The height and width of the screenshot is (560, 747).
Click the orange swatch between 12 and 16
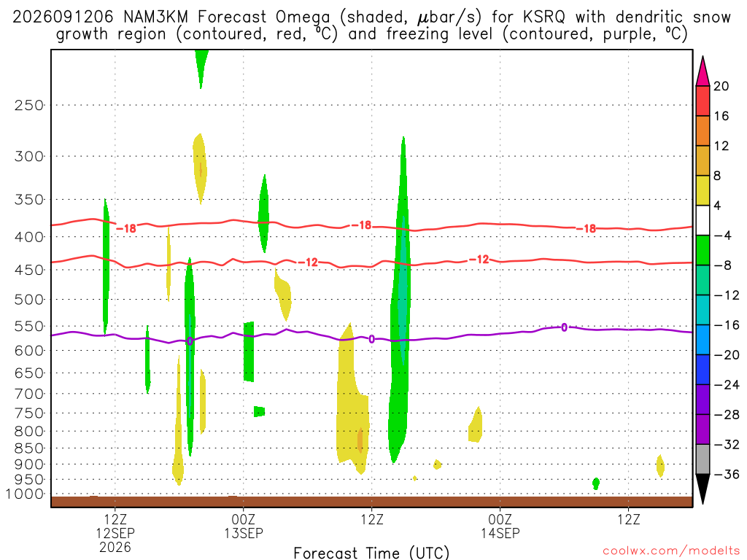(703, 131)
